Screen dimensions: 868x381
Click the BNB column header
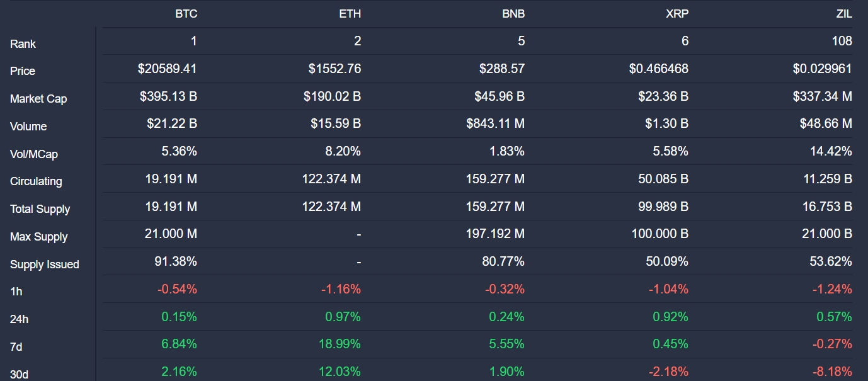point(513,14)
